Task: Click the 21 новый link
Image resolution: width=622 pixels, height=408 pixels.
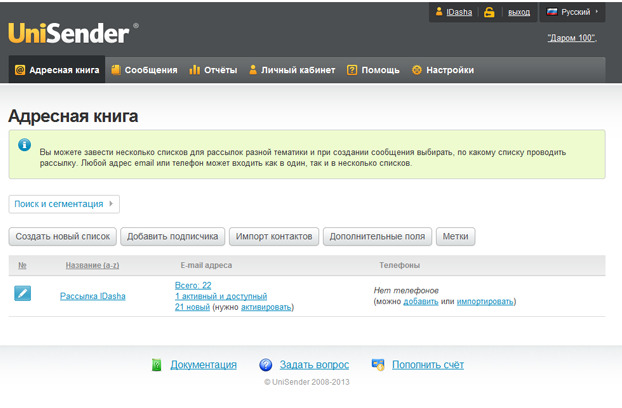Action: click(x=192, y=307)
